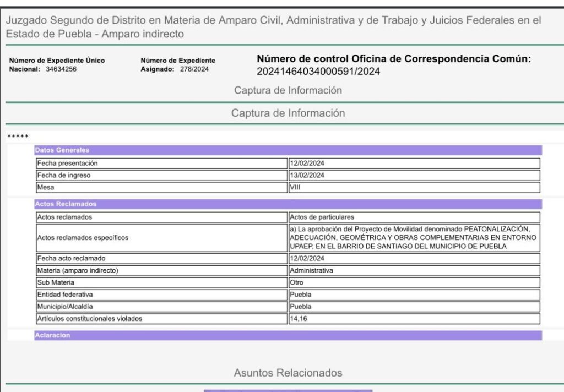564x392 pixels.
Task: Collapse the Datos Generales section header
Action: coord(288,150)
